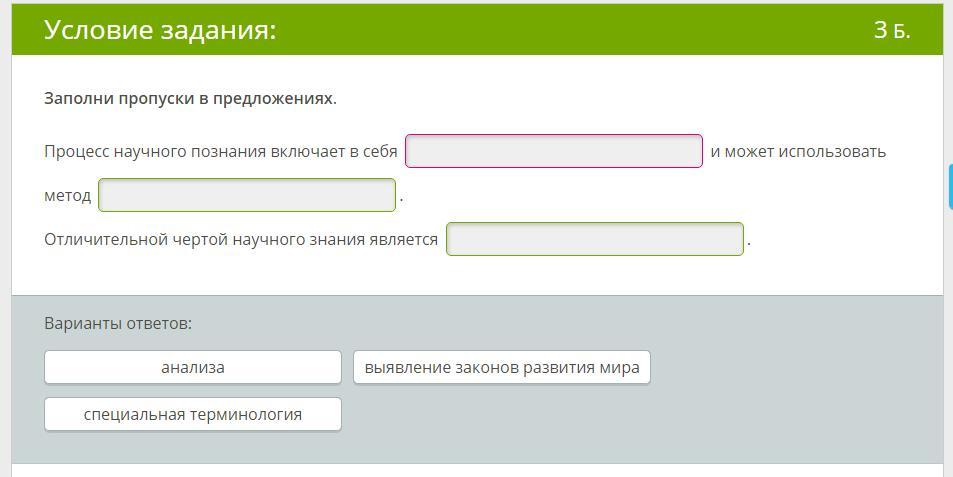Click the 'Заполни пропуски в предложениях.' instruction
This screenshot has width=953, height=477.
(x=190, y=98)
